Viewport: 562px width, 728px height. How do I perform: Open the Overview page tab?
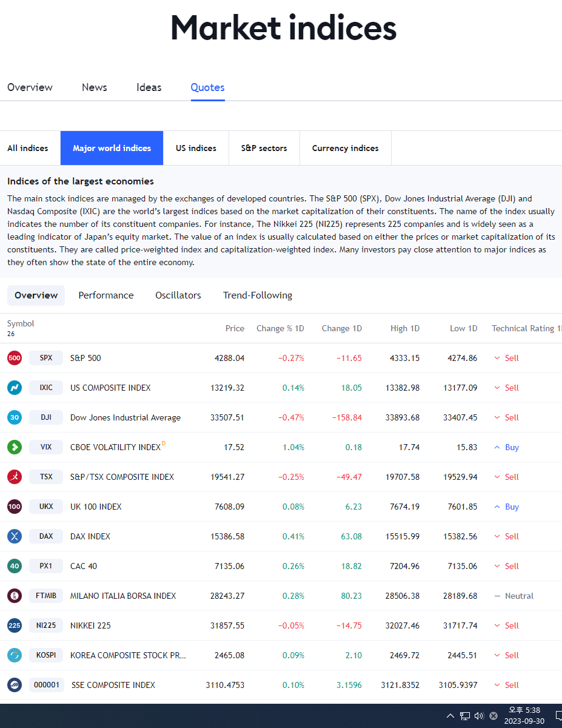(30, 87)
